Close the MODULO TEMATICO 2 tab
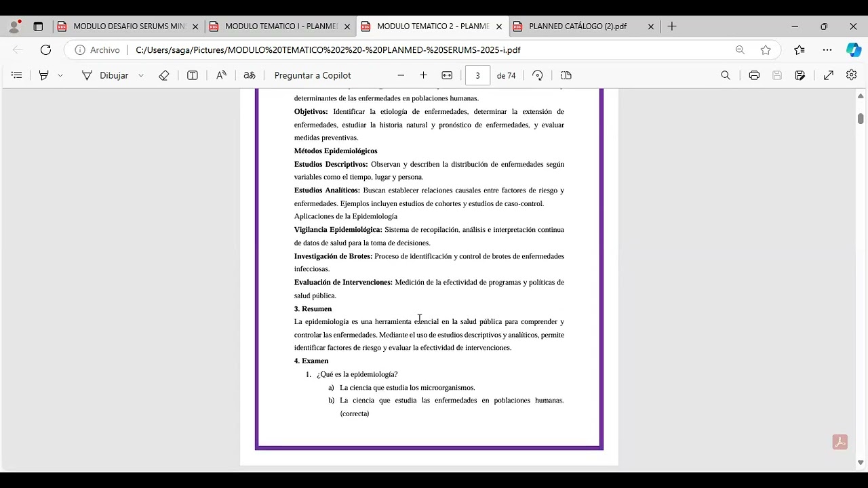 499,26
